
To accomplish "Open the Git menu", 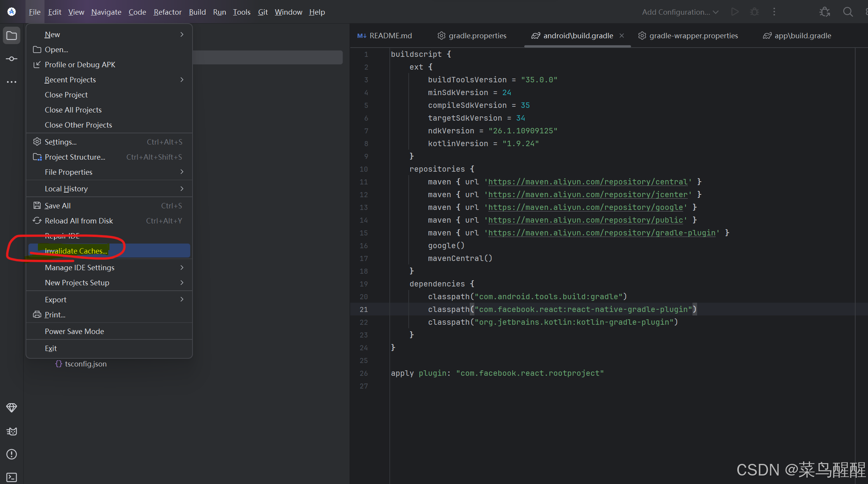I will point(263,12).
